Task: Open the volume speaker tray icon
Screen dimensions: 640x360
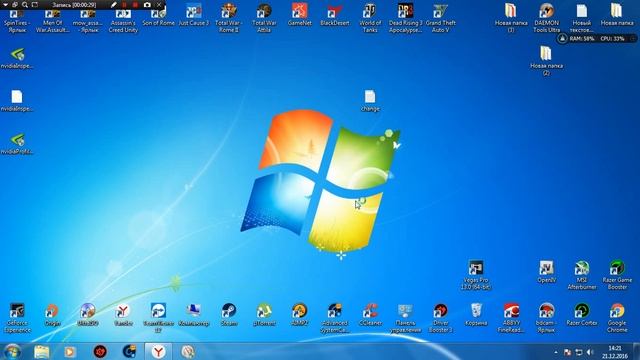Action: point(590,352)
